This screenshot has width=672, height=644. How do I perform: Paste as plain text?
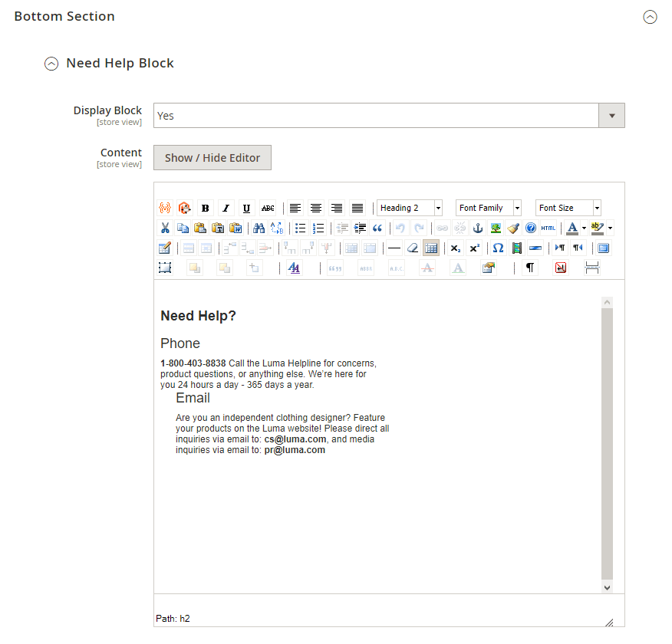point(218,228)
